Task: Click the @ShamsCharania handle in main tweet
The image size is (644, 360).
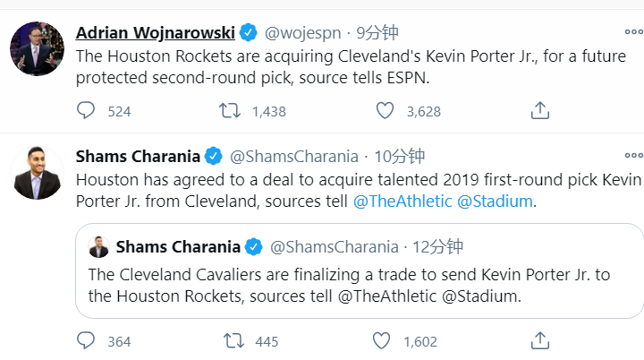Action: click(294, 156)
